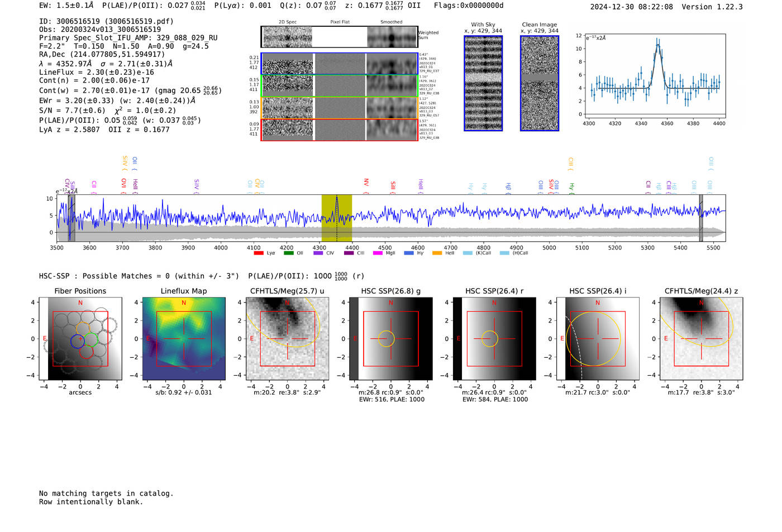The image size is (782, 532).
Task: Click the Primary Spec_Slot_IFU_AMP line
Action: click(128, 38)
